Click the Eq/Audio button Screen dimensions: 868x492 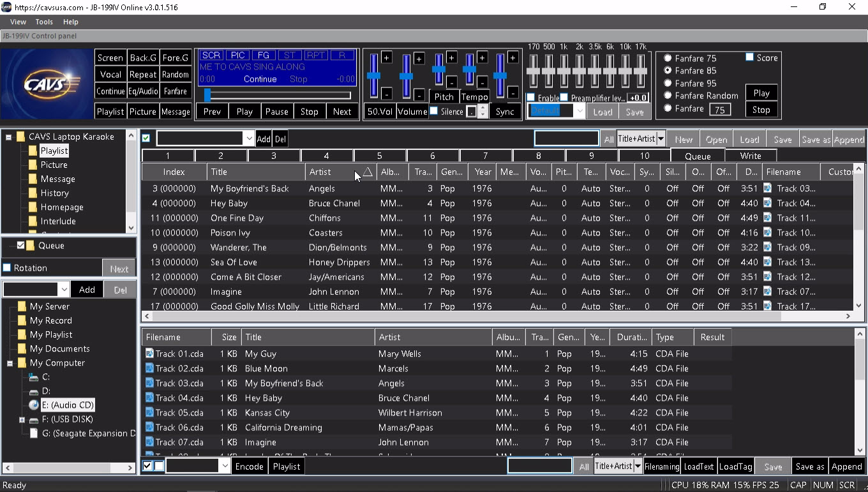tap(143, 91)
